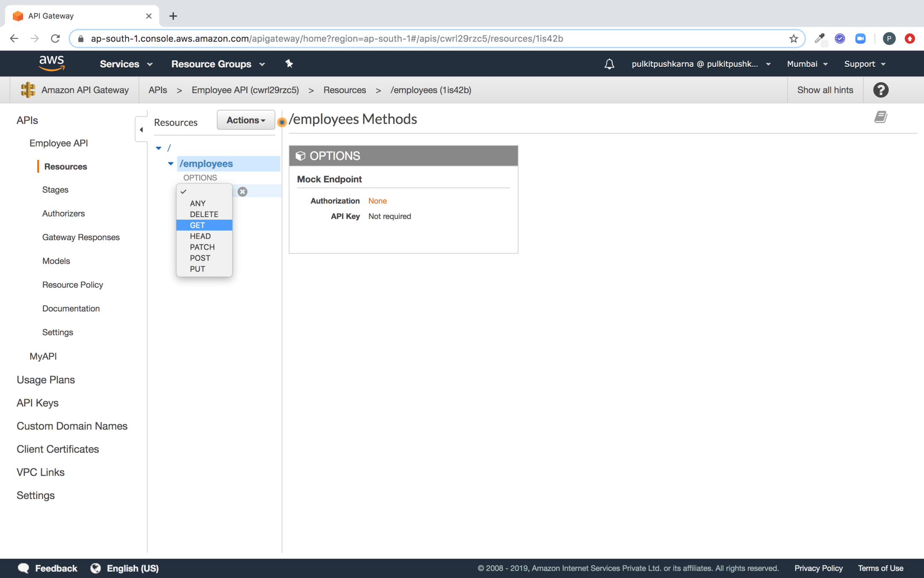Bookmark page with the star icon

[x=794, y=39]
